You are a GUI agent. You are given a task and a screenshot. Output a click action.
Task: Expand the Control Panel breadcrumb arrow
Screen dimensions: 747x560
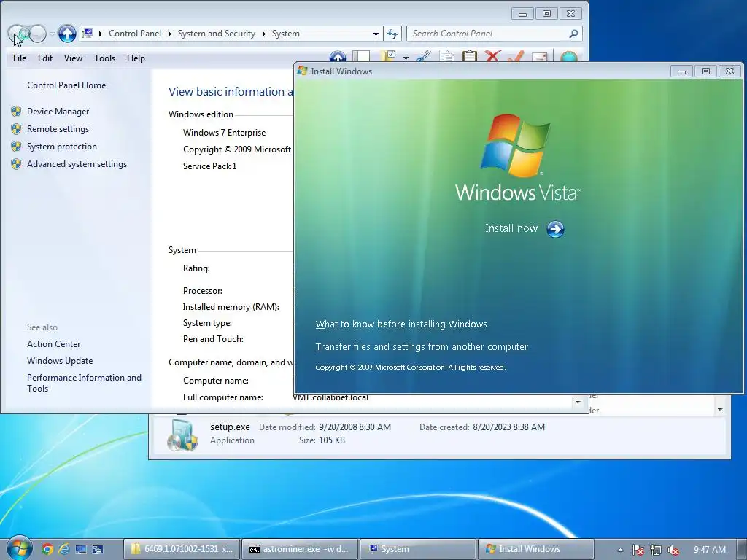pos(169,34)
